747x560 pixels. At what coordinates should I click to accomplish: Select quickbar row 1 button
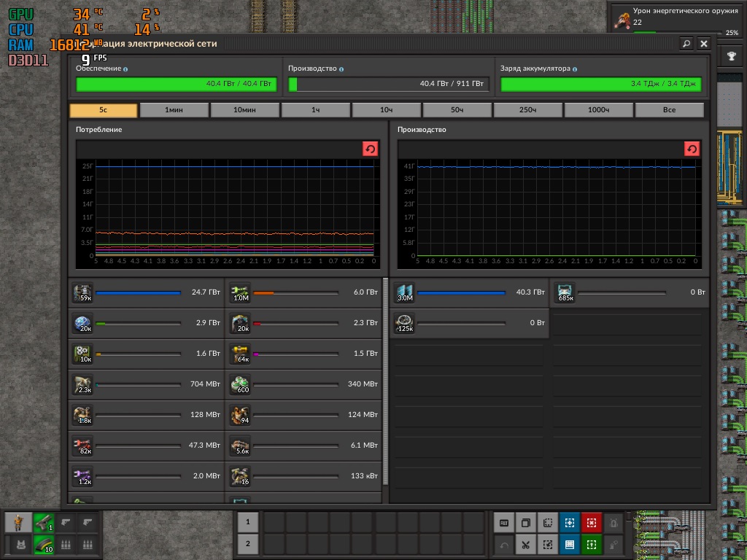[248, 522]
